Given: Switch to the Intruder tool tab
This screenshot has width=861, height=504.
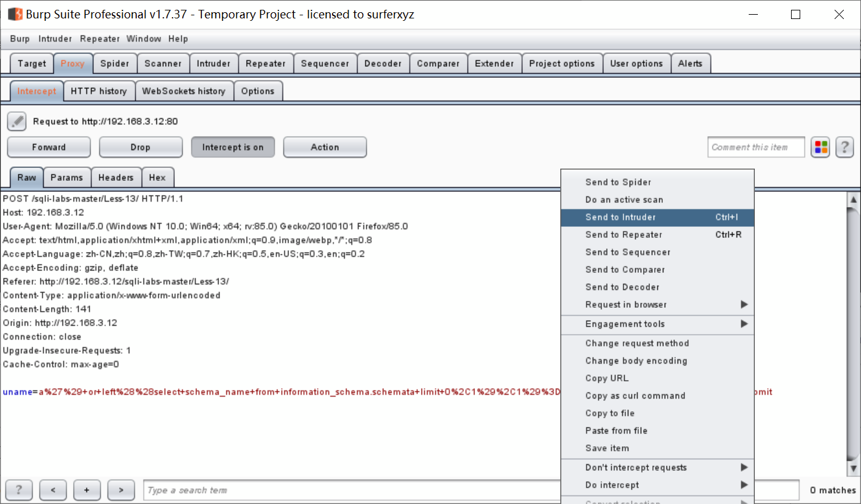Looking at the screenshot, I should click(x=214, y=63).
